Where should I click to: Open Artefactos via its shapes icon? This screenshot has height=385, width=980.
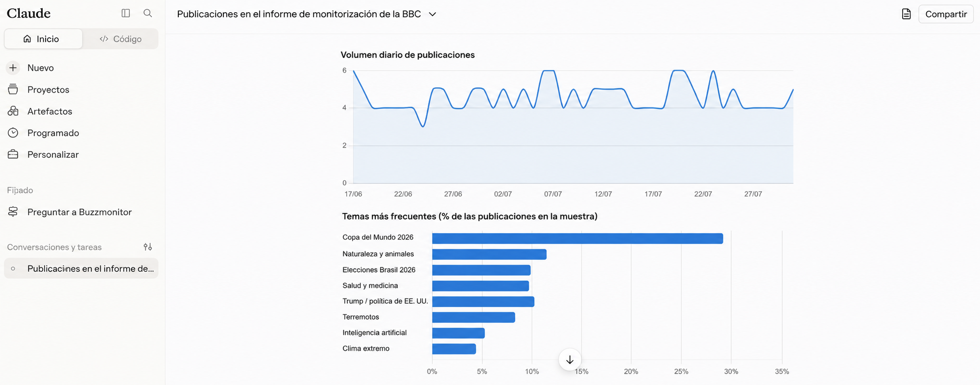pyautogui.click(x=13, y=111)
